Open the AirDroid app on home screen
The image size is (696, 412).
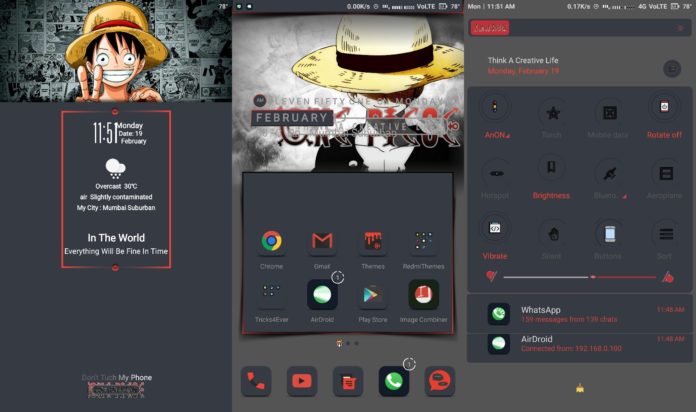coord(322,294)
